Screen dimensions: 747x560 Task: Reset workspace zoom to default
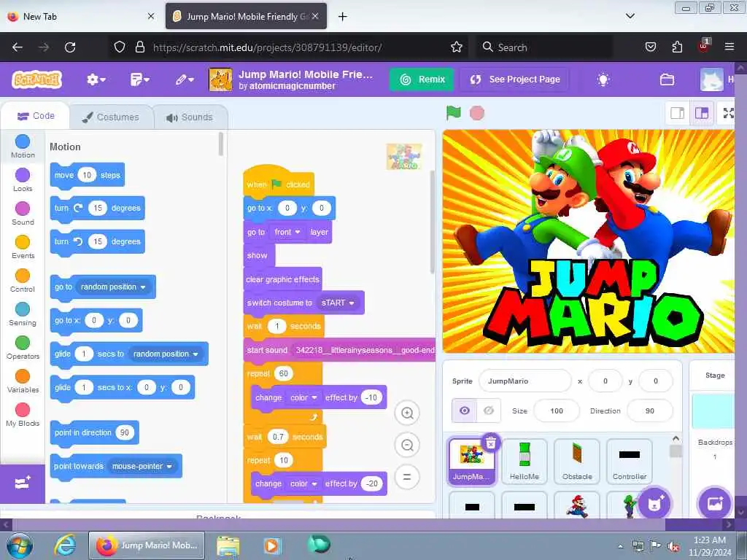tap(407, 477)
